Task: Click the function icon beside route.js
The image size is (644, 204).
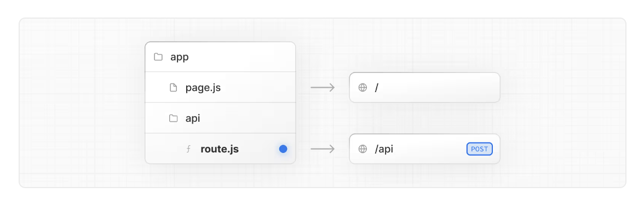Action: 188,149
